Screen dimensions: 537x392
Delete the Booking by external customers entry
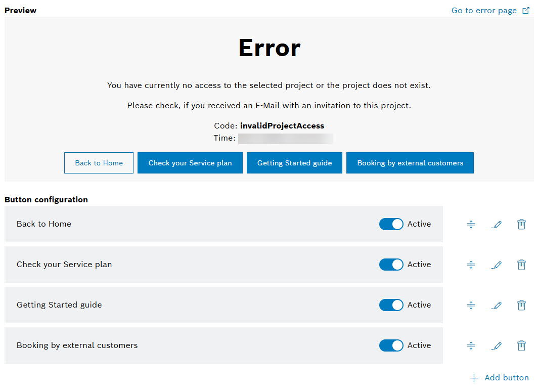[x=521, y=345]
